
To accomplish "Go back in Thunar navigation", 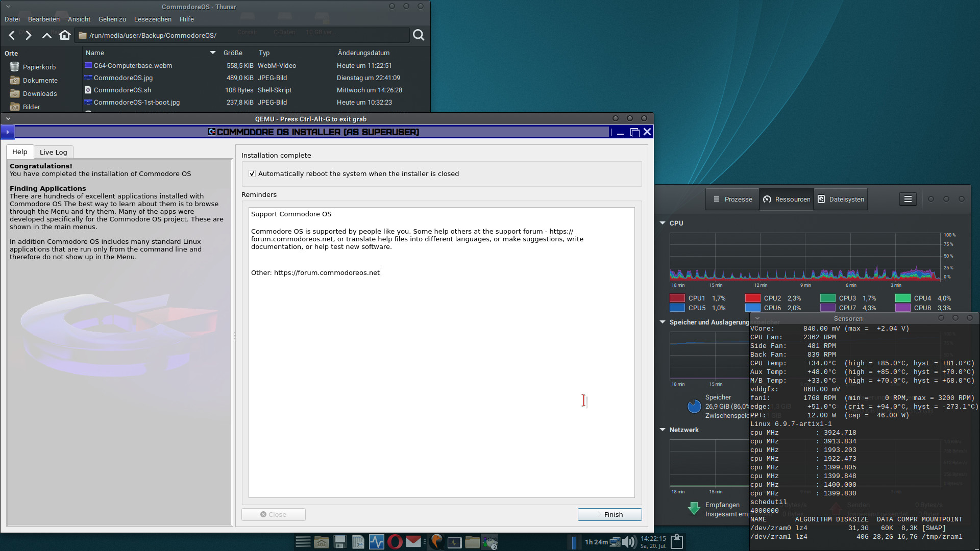I will [12, 35].
